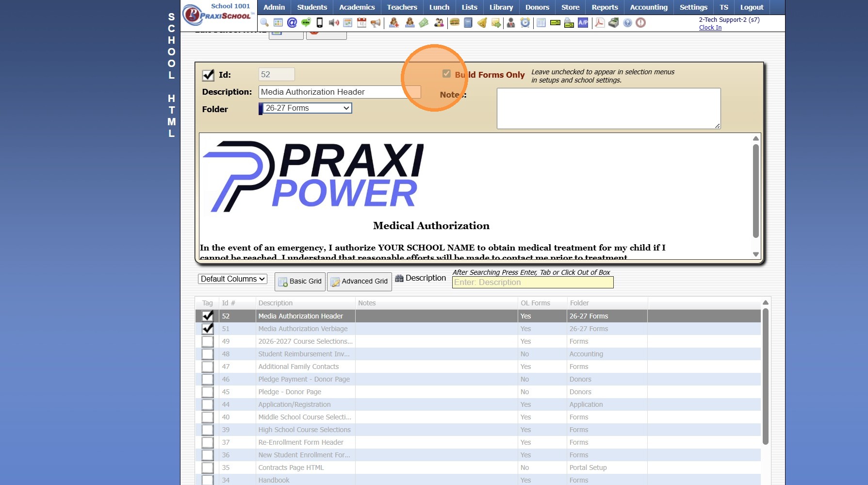Untag row 51 Media Authorization Verbiage
The width and height of the screenshot is (868, 485).
(208, 329)
